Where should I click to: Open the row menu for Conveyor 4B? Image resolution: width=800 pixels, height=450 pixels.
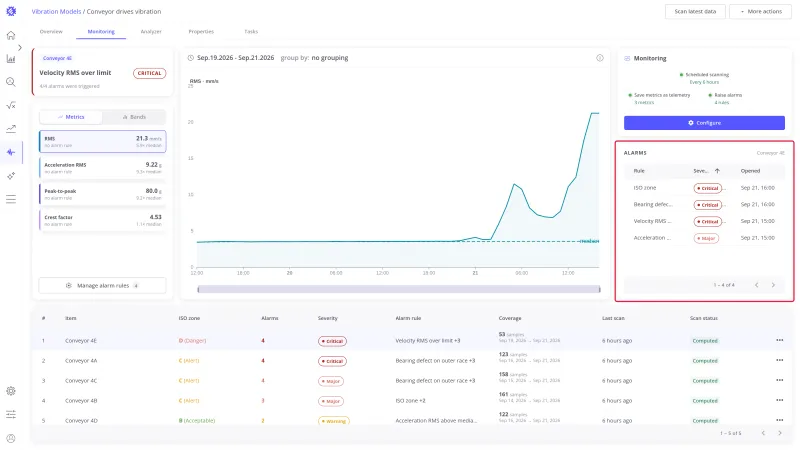click(x=780, y=401)
